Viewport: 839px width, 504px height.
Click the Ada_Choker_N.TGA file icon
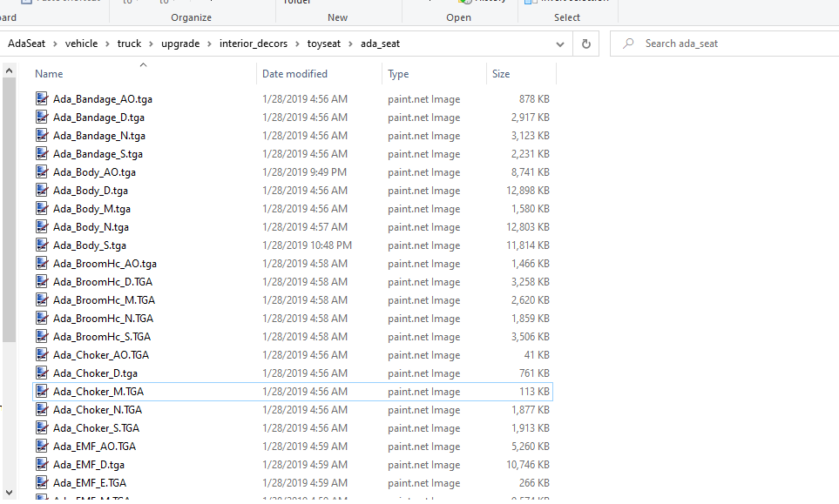point(42,409)
